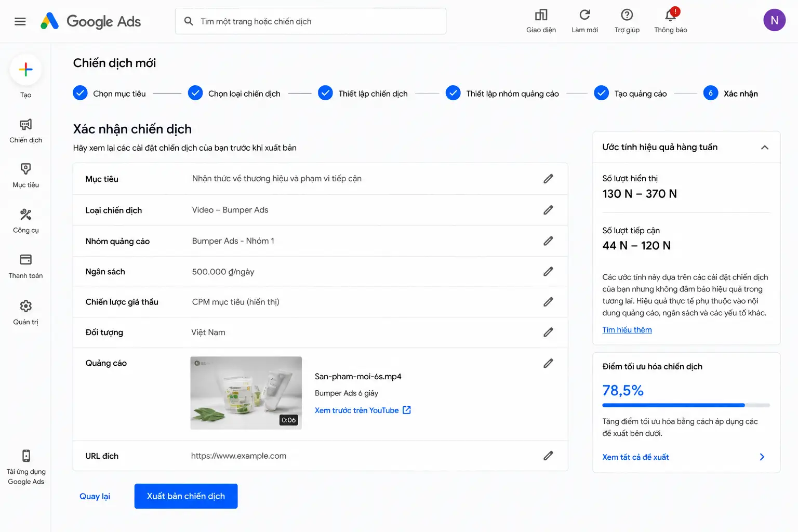The width and height of the screenshot is (798, 532).
Task: Open Quản trị admin in sidebar
Action: pyautogui.click(x=26, y=312)
